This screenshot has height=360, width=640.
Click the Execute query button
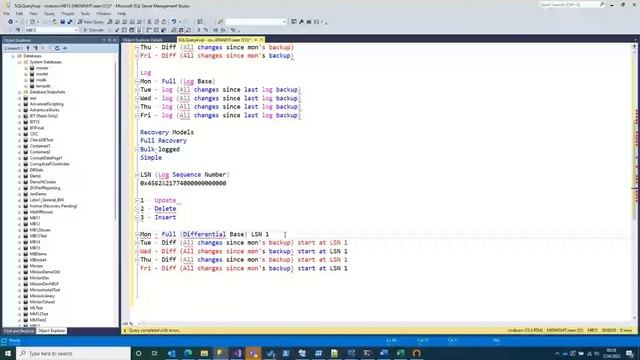coord(93,30)
